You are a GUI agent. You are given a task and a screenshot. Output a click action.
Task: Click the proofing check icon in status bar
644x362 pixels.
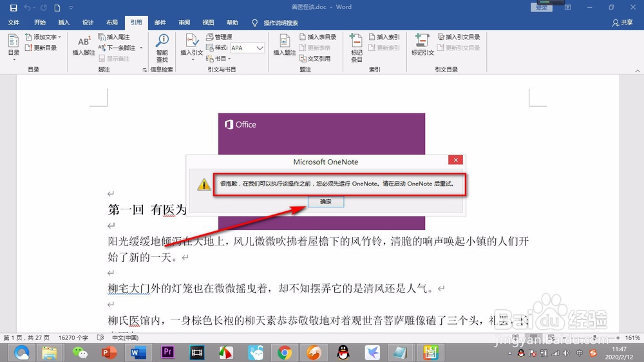100,338
